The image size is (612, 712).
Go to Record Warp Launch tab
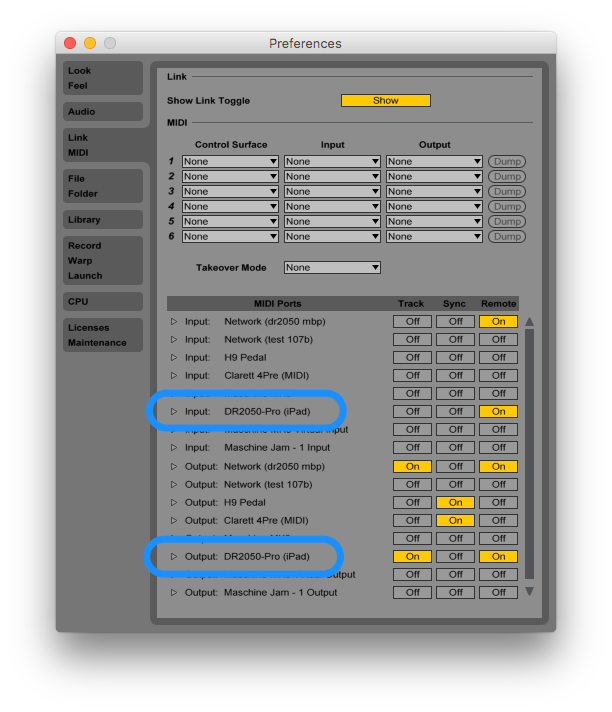pyautogui.click(x=103, y=260)
